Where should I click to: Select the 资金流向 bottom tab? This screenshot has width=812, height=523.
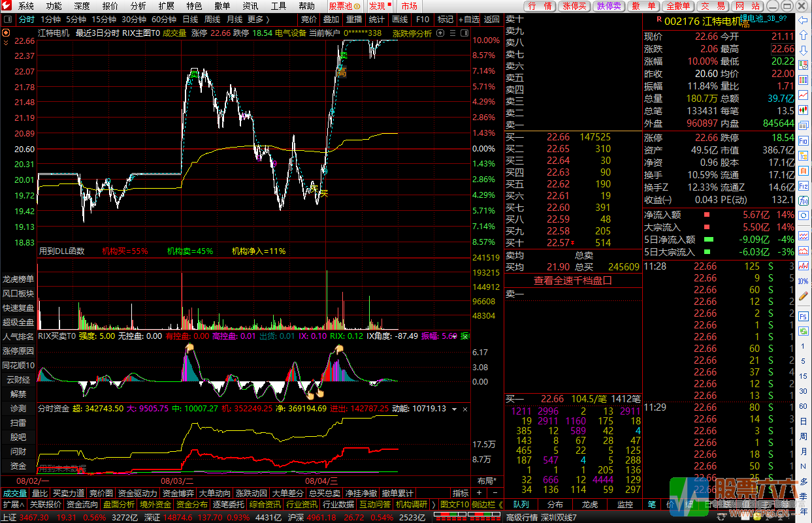tap(82, 505)
